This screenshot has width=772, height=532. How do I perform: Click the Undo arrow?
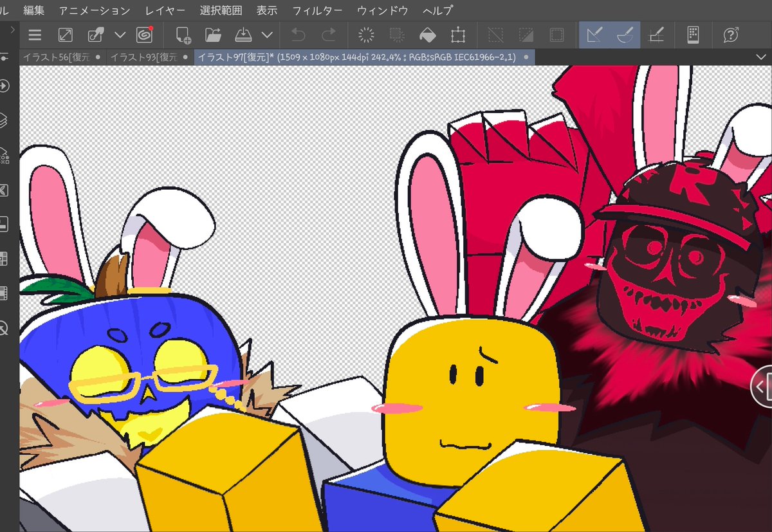click(298, 35)
